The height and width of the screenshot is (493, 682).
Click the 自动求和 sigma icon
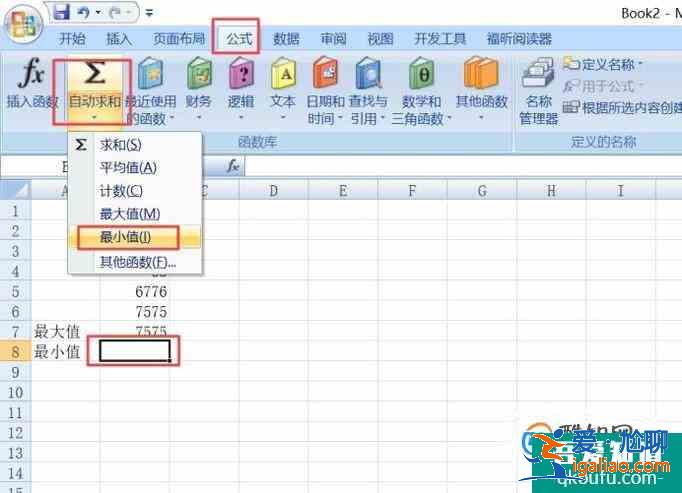[x=95, y=73]
